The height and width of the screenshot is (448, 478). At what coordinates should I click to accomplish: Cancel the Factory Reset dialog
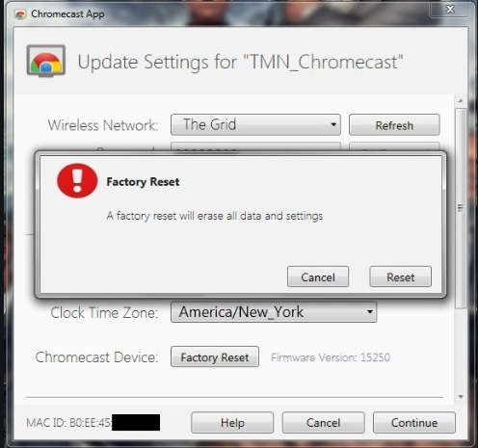pos(318,277)
